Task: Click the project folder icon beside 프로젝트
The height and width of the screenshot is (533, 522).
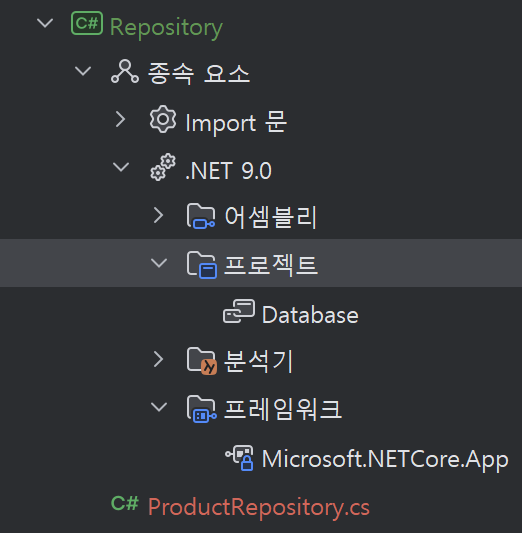Action: pyautogui.click(x=202, y=264)
